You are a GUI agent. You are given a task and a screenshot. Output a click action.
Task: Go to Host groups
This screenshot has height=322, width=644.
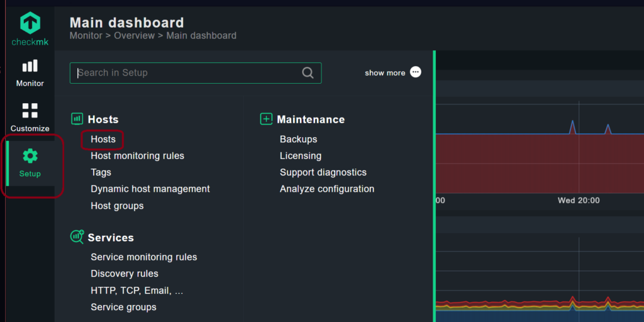tap(117, 206)
